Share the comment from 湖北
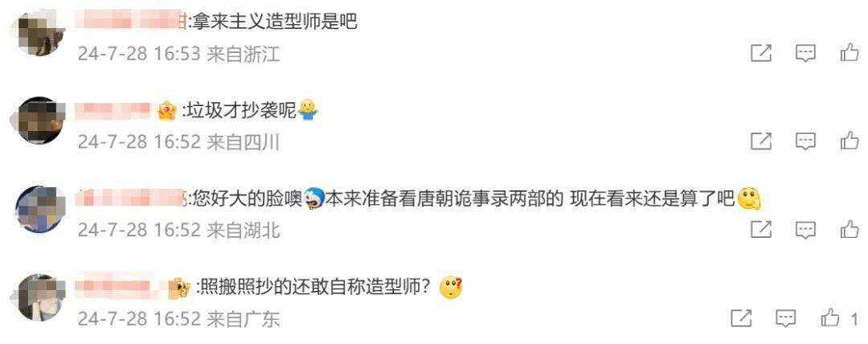The width and height of the screenshot is (868, 344). click(x=761, y=229)
